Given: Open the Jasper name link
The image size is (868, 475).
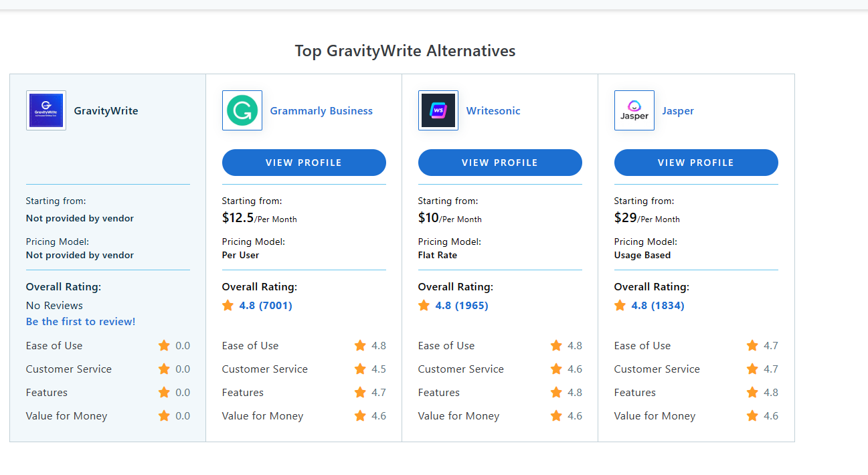Looking at the screenshot, I should 678,111.
